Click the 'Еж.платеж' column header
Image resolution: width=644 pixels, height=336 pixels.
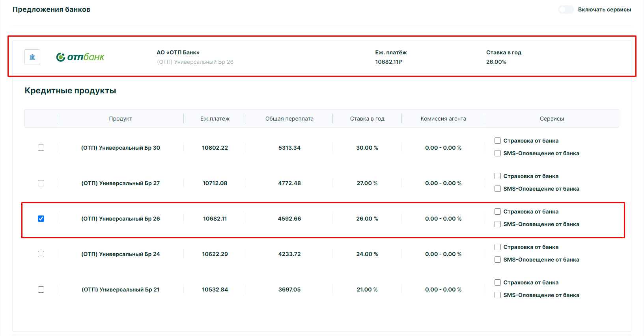coord(215,119)
